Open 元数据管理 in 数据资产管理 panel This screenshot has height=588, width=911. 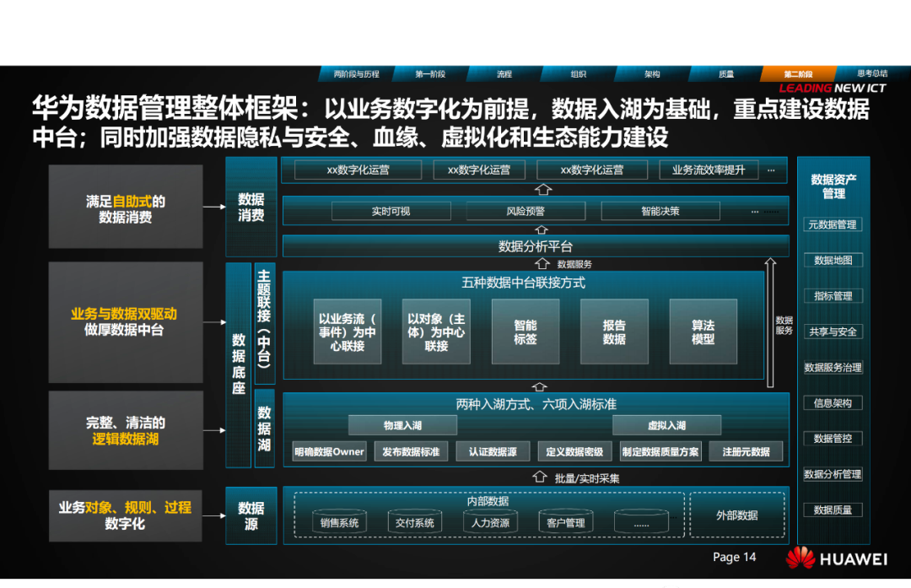pos(833,224)
